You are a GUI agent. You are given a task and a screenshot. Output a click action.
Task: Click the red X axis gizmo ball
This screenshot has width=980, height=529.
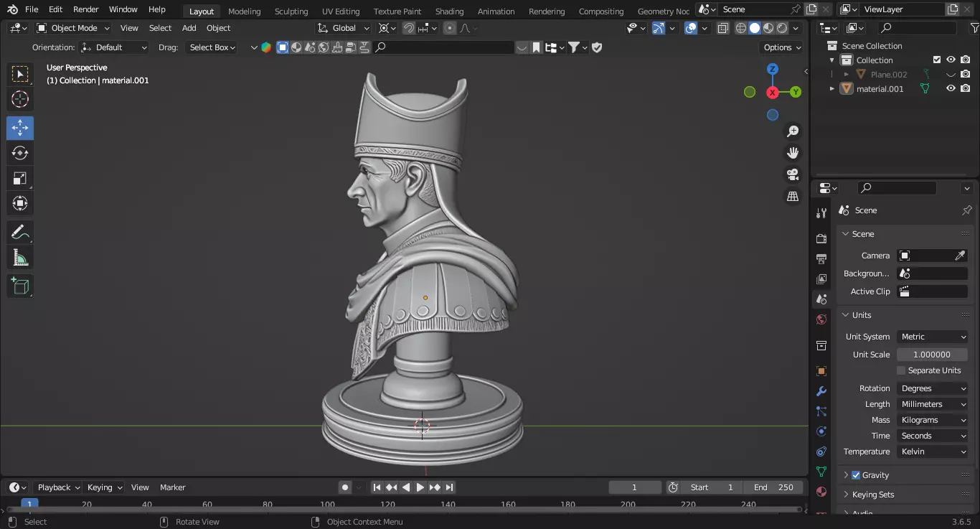[x=773, y=93]
